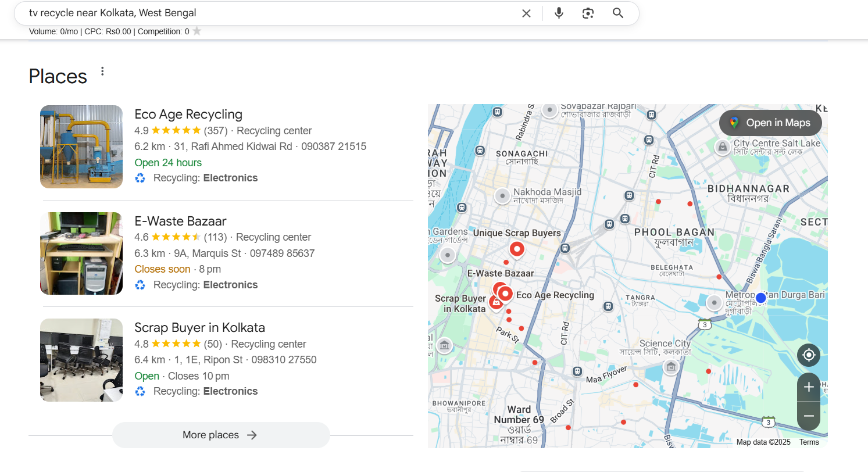Click the recycling icon under E-Waste Bazaar
The width and height of the screenshot is (868, 472).
tap(140, 285)
